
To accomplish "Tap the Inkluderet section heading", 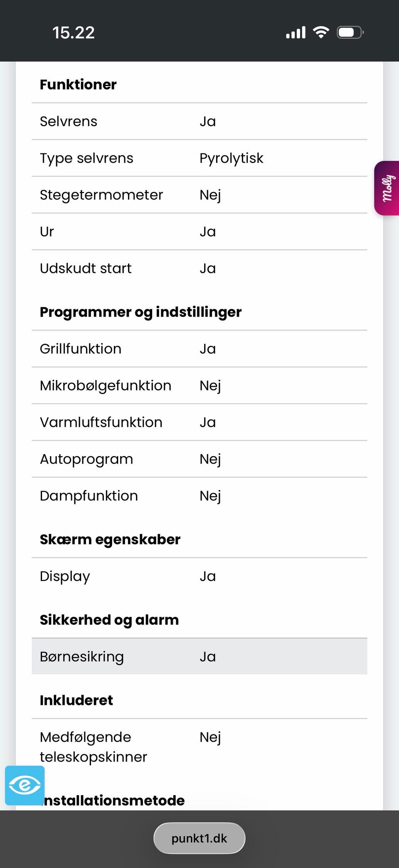I will [76, 700].
